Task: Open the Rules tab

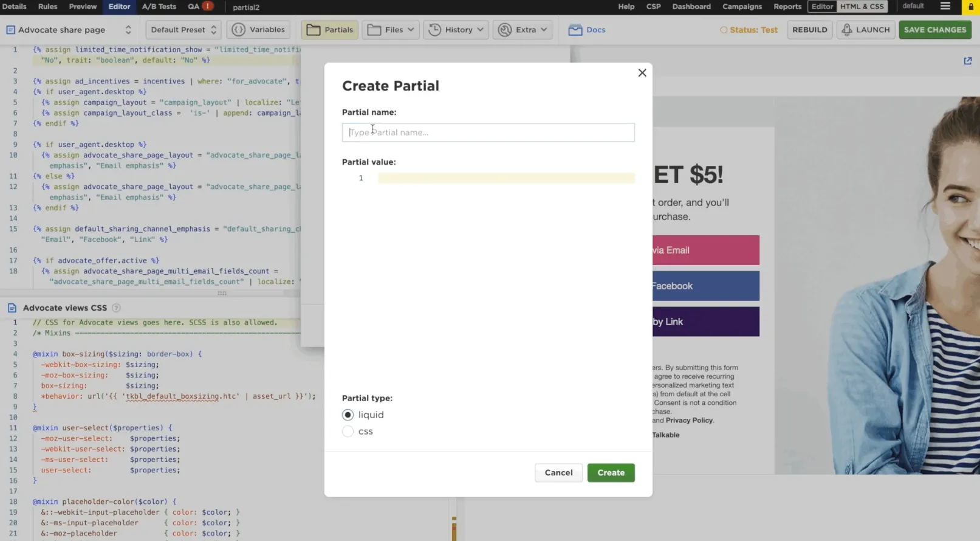Action: 47,7
